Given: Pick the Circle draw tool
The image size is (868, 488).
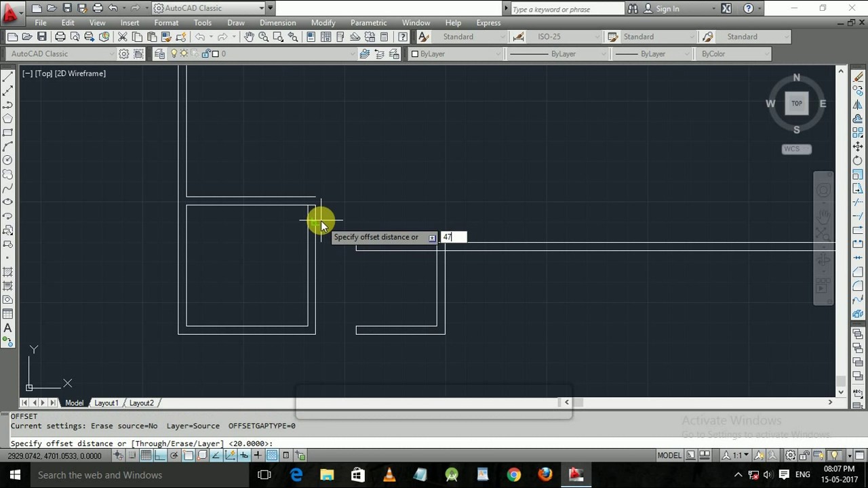Looking at the screenshot, I should point(7,160).
